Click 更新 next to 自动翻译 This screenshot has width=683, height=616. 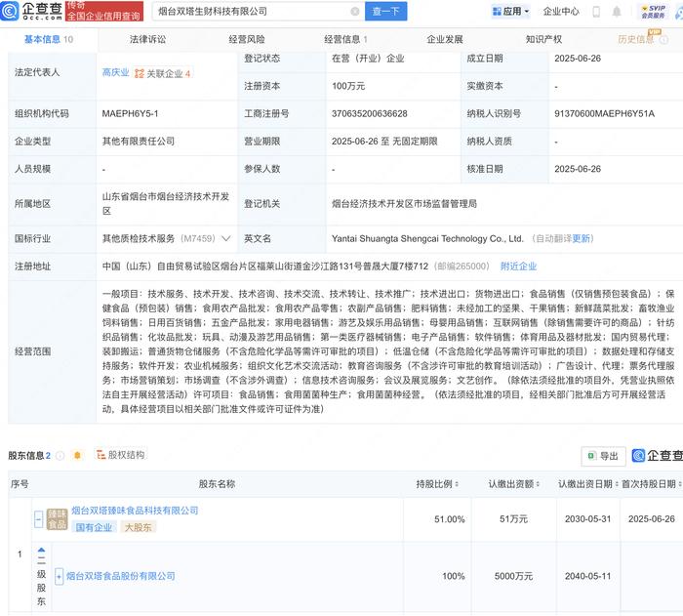point(581,238)
